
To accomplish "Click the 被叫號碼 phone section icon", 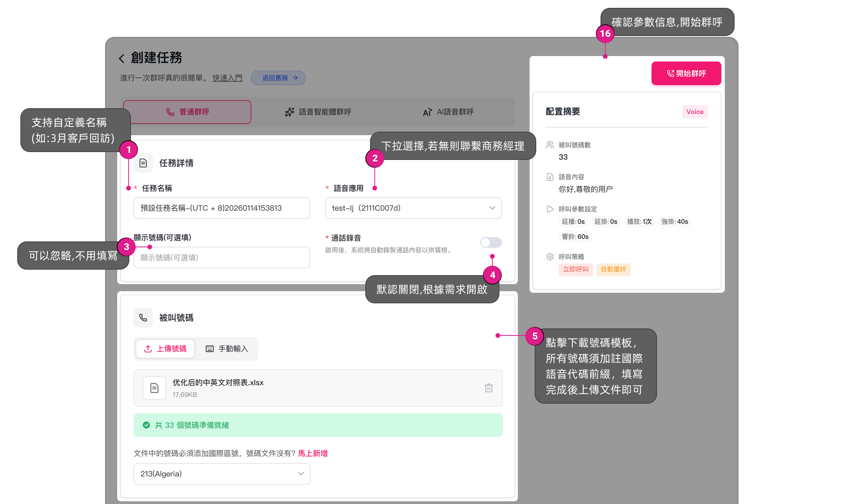I will pyautogui.click(x=143, y=317).
